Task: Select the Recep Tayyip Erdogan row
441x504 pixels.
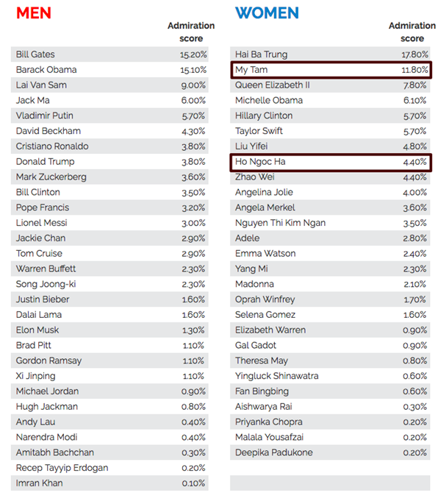Action: pos(110,468)
